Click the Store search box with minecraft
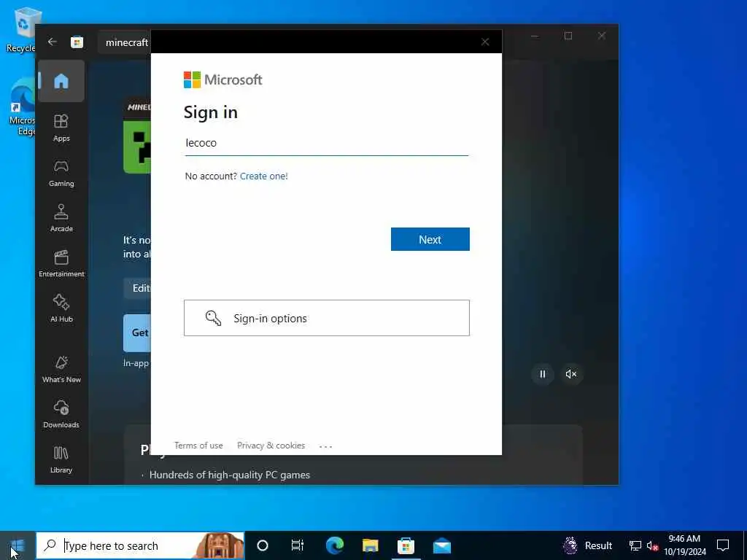747x560 pixels. click(x=125, y=42)
